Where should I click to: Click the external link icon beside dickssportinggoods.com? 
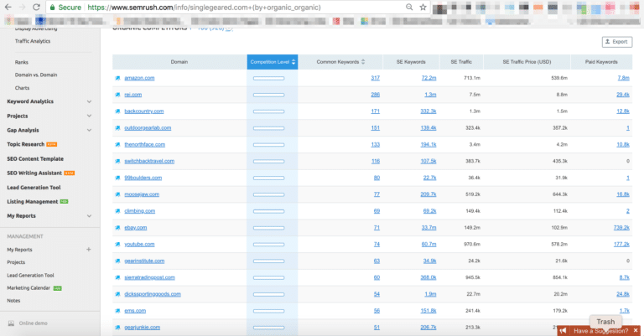pyautogui.click(x=117, y=294)
